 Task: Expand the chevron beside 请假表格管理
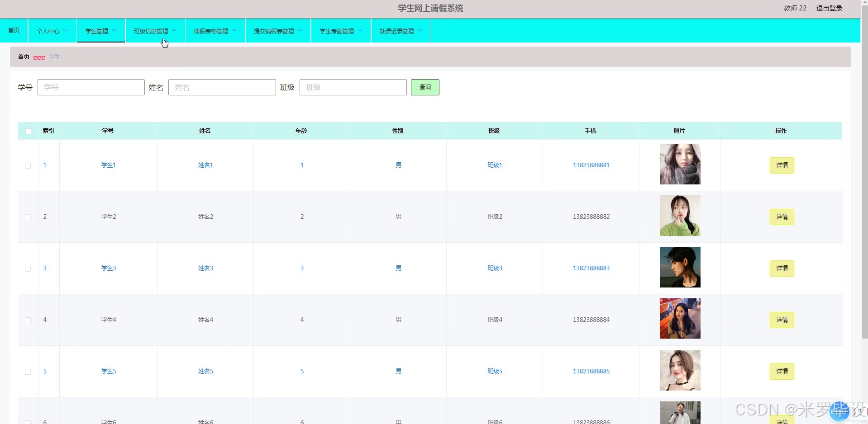tap(234, 31)
